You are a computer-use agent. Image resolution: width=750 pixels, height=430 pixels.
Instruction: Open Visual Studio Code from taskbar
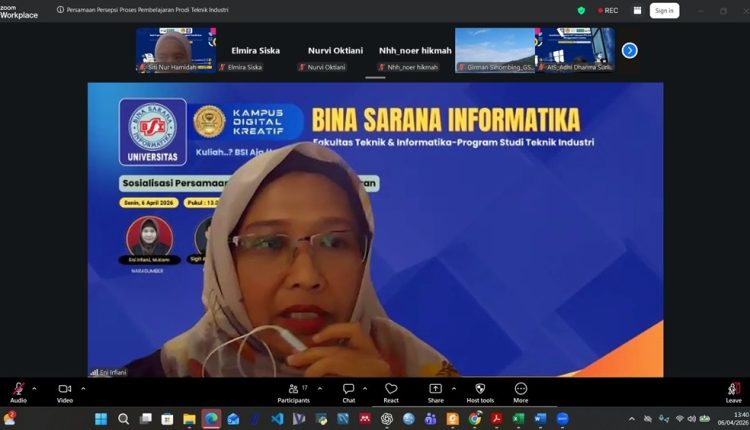(277, 419)
